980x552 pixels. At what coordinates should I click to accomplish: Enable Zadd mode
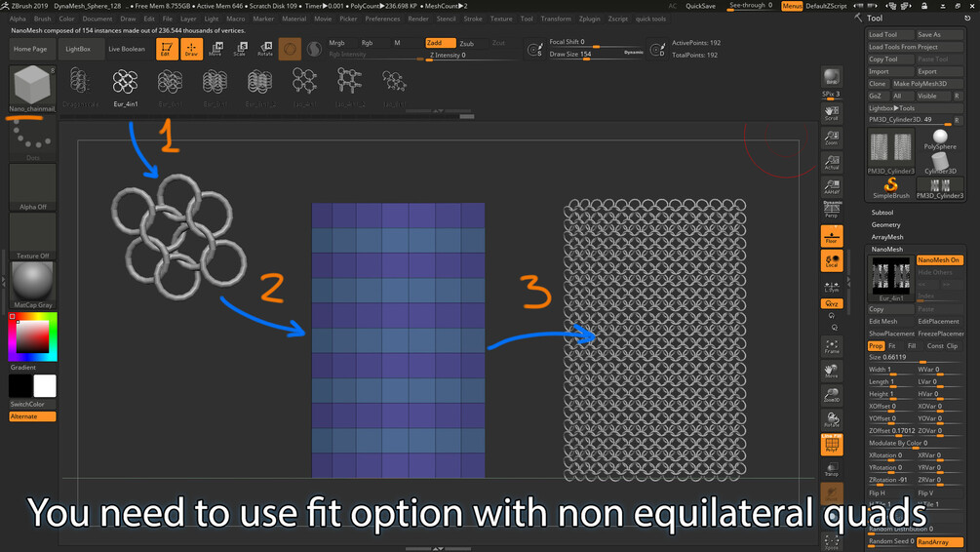pyautogui.click(x=440, y=43)
